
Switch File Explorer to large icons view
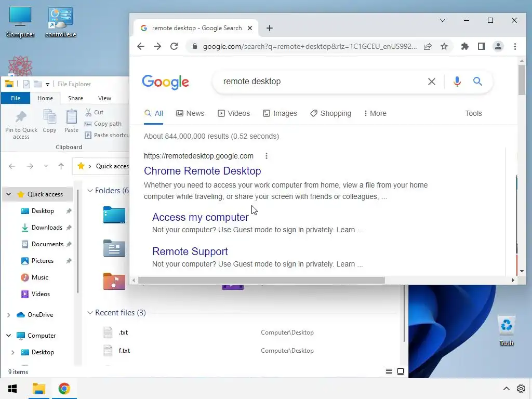tap(401, 371)
